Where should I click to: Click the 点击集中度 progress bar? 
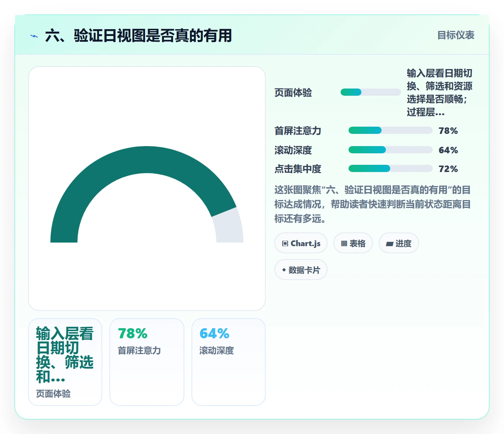[x=391, y=168]
